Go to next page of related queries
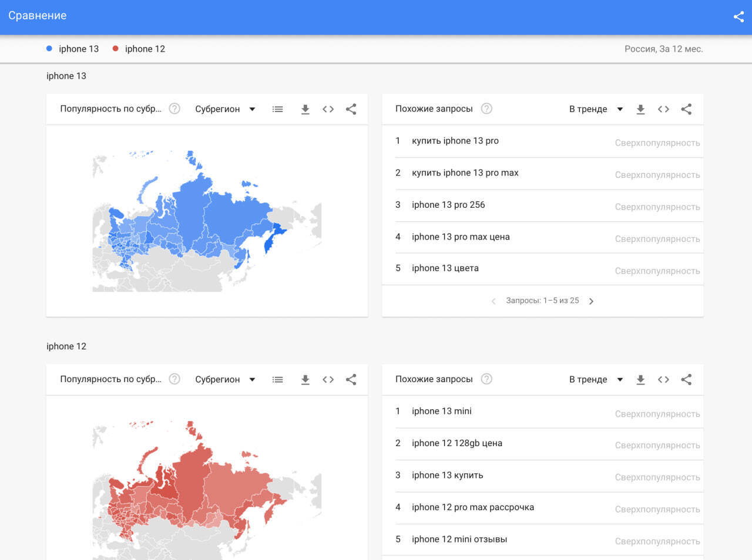Image resolution: width=752 pixels, height=560 pixels. pos(591,301)
